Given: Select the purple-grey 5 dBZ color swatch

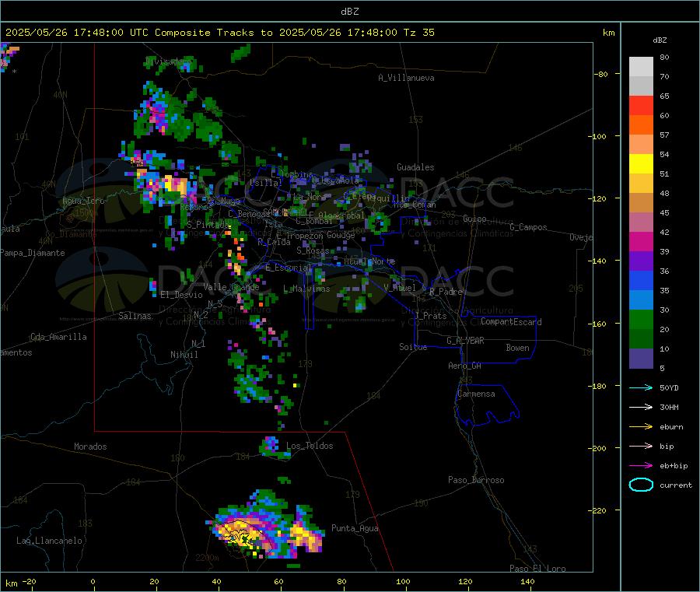Looking at the screenshot, I should click(x=641, y=359).
